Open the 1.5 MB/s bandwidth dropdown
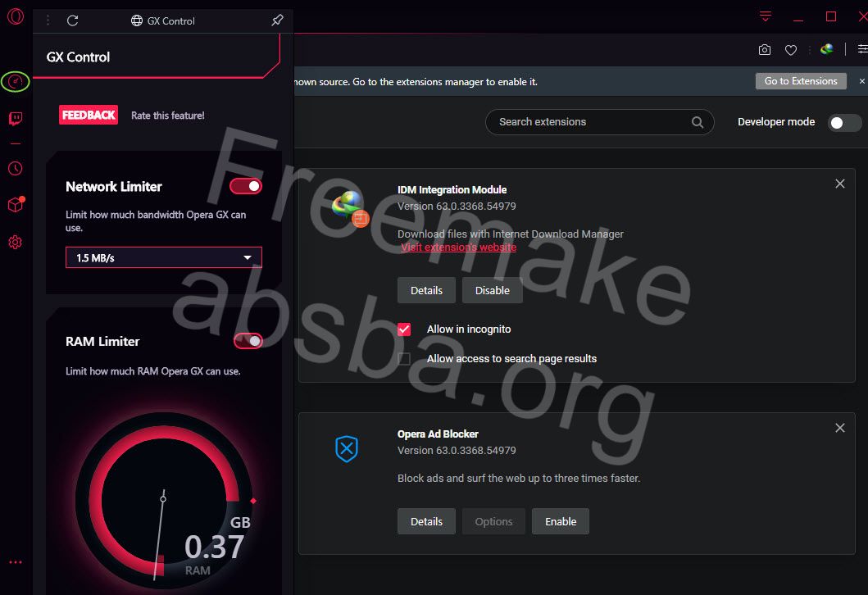Viewport: 868px width, 595px height. 164,257
